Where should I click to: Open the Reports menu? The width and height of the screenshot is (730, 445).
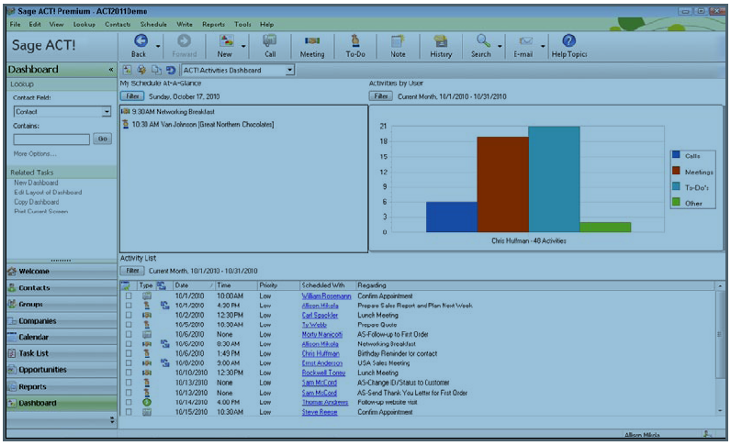click(x=213, y=24)
